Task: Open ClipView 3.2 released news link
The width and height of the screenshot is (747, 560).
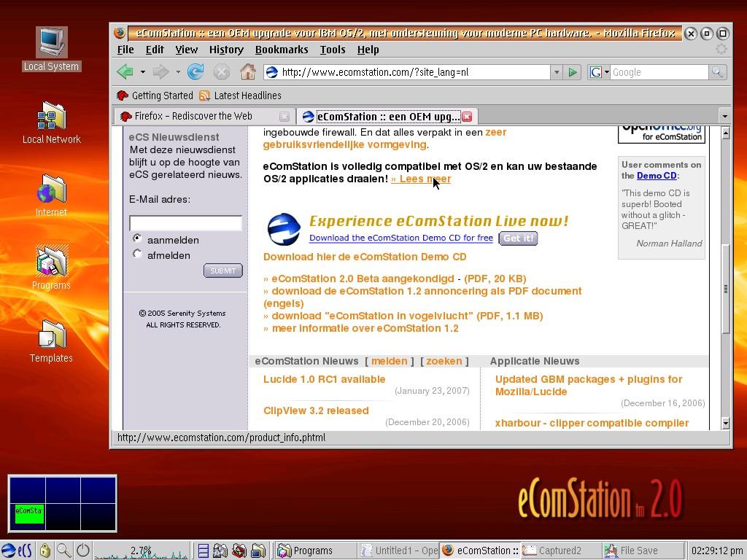Action: 316,411
